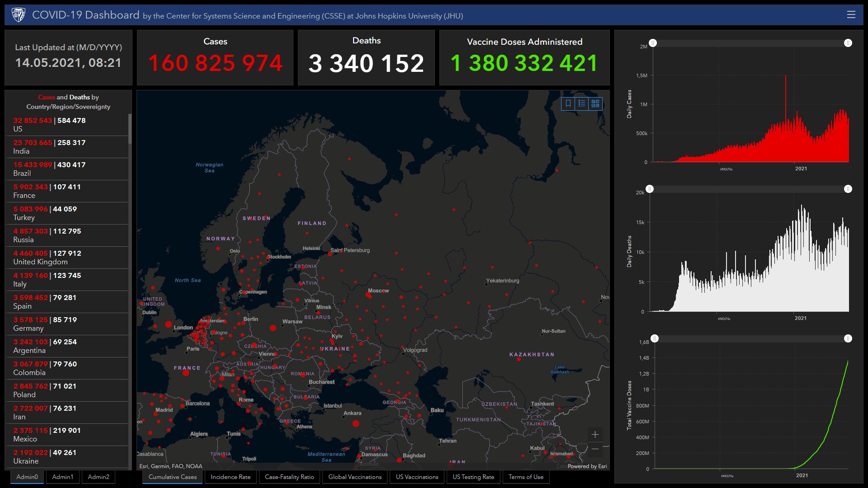Grab the left Daily Cases range handle
The width and height of the screenshot is (868, 488).
click(653, 43)
